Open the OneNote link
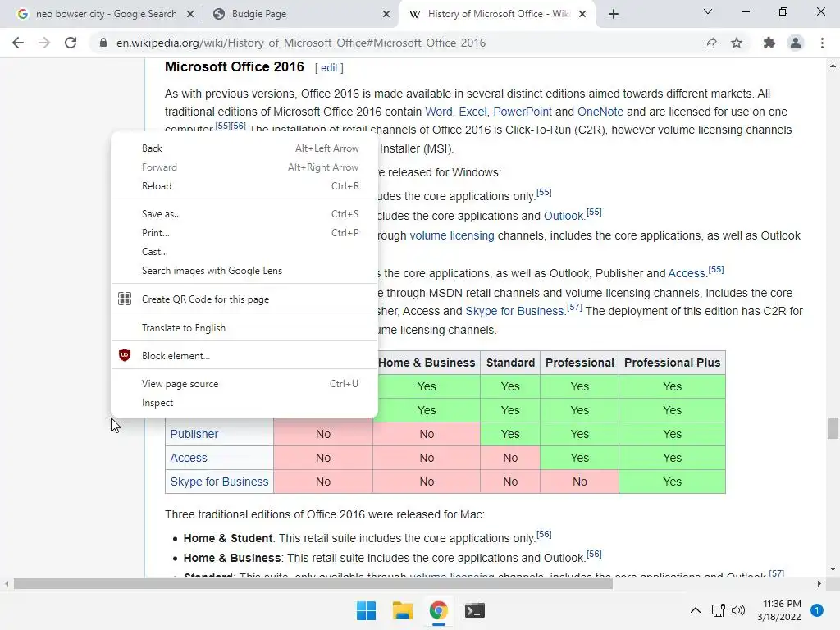This screenshot has width=840, height=630. [600, 112]
